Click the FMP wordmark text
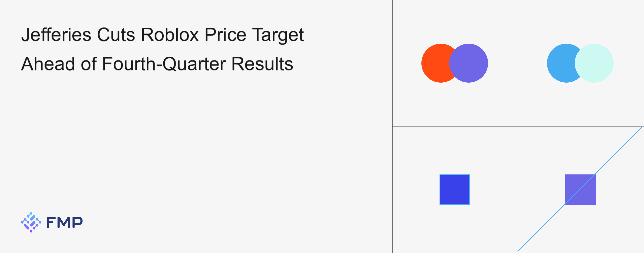644x253 pixels. (x=64, y=222)
